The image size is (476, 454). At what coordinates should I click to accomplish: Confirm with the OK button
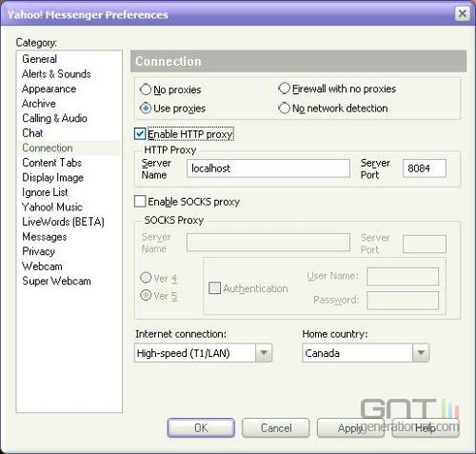point(201,428)
